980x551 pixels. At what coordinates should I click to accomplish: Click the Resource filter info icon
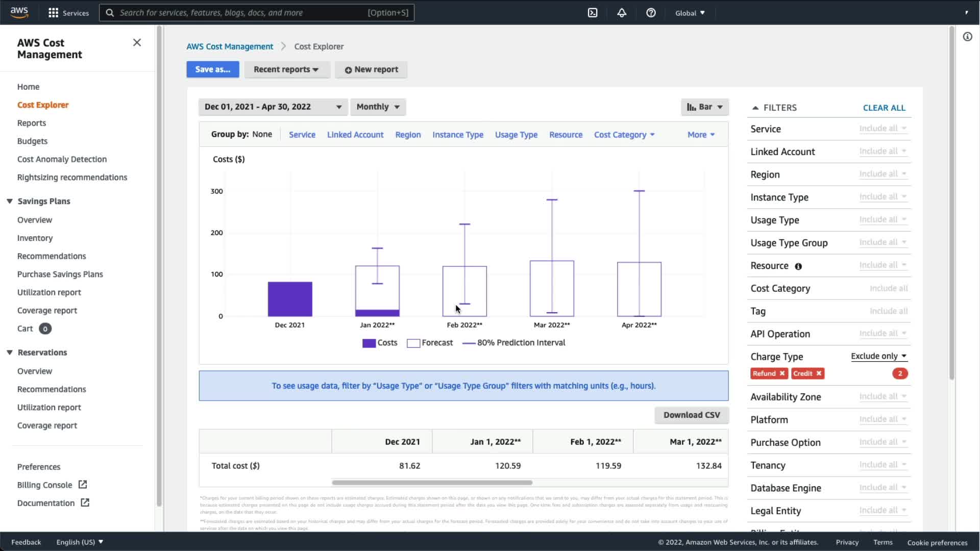pos(798,266)
